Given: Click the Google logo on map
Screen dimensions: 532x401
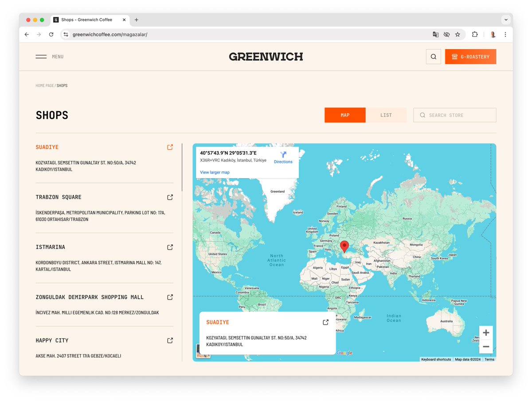Looking at the screenshot, I should [x=344, y=353].
